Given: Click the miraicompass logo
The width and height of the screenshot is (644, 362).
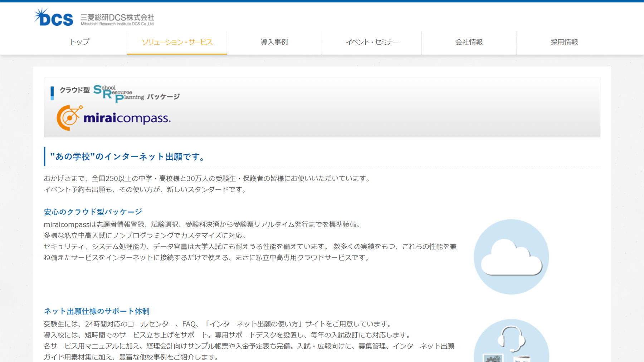Looking at the screenshot, I should 114,118.
